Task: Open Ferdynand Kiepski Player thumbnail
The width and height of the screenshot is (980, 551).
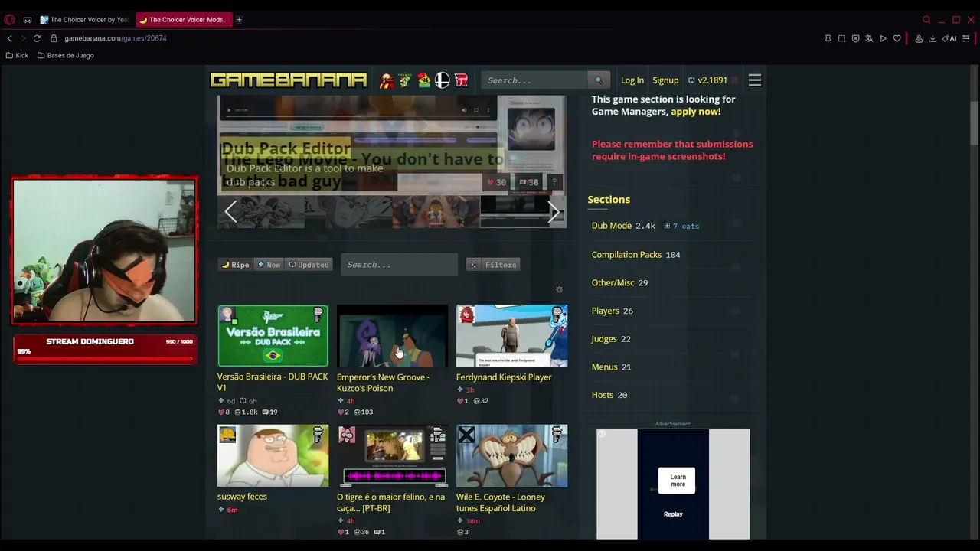Action: click(x=511, y=336)
